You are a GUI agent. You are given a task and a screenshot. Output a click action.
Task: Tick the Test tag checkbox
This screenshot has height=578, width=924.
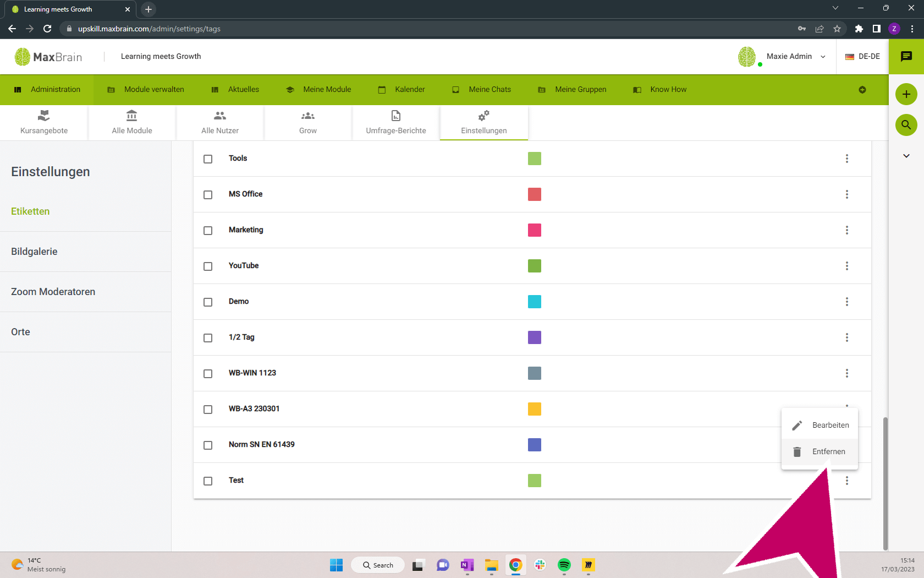[x=208, y=481]
